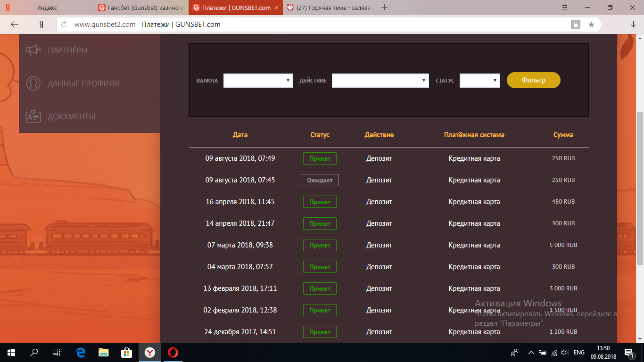Switch to the Гансбет (Gunsbet) казино tab

(x=141, y=8)
